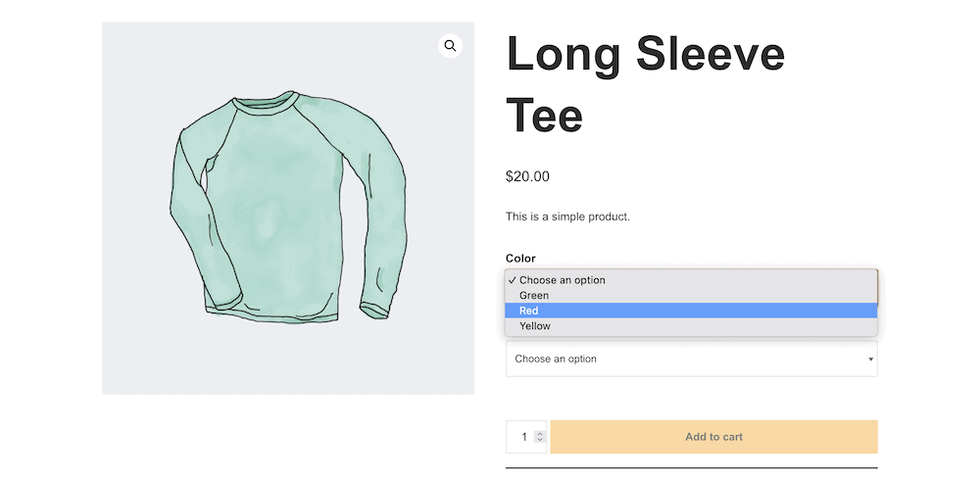Choose Green from the Color list
Image resolution: width=980 pixels, height=482 pixels.
[534, 295]
